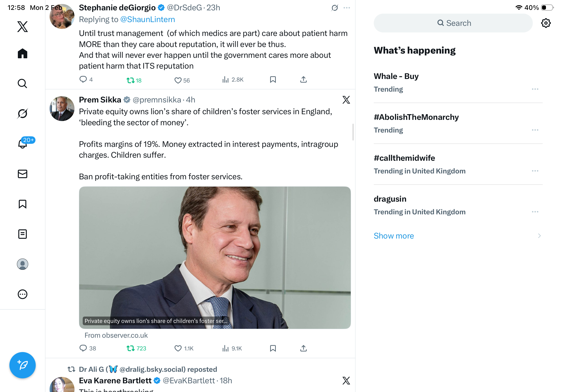Open direct messages envelope icon

pos(23,174)
